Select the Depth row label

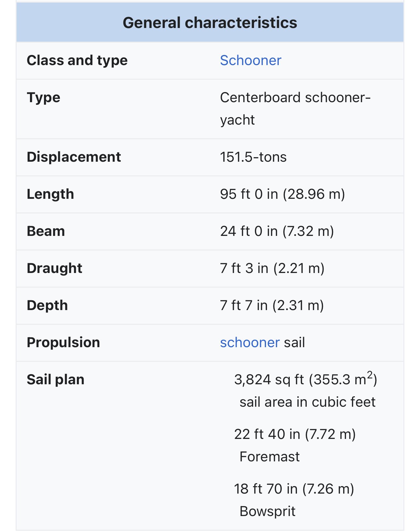(47, 306)
